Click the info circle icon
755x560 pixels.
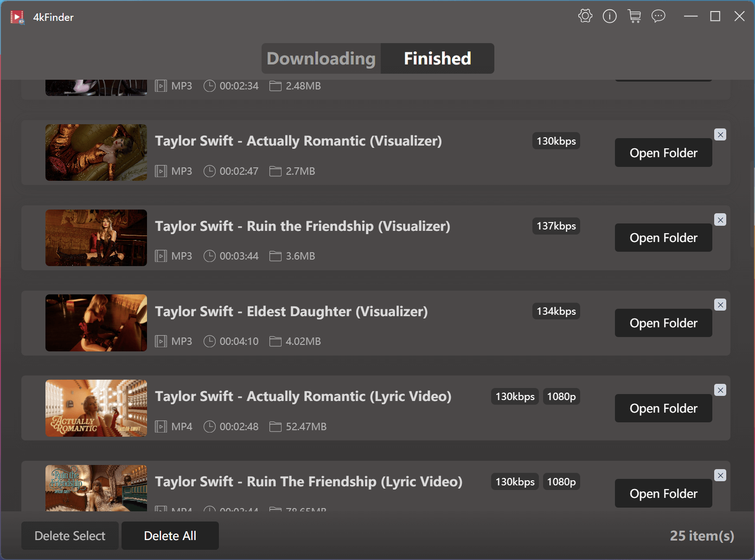[609, 16]
